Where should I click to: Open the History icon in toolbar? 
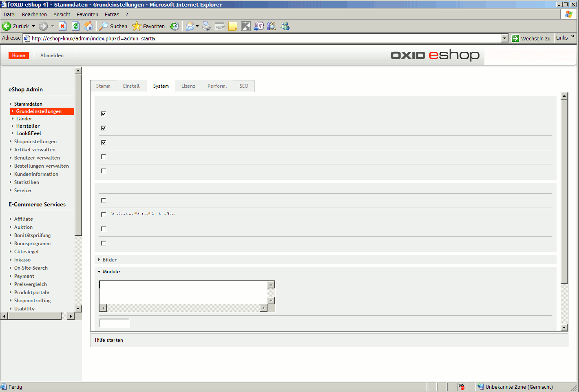pyautogui.click(x=175, y=26)
